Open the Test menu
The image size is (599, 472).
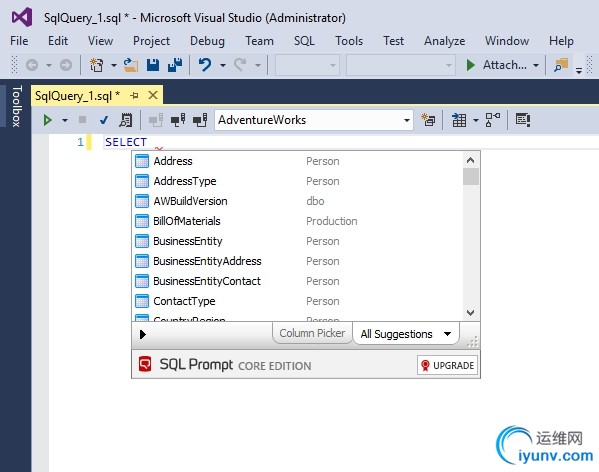(393, 40)
